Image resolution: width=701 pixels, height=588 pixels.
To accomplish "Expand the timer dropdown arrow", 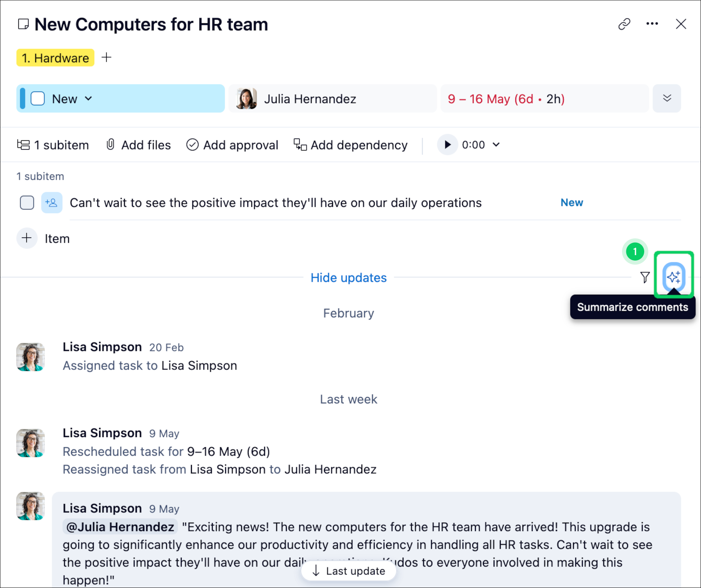I will pos(496,145).
